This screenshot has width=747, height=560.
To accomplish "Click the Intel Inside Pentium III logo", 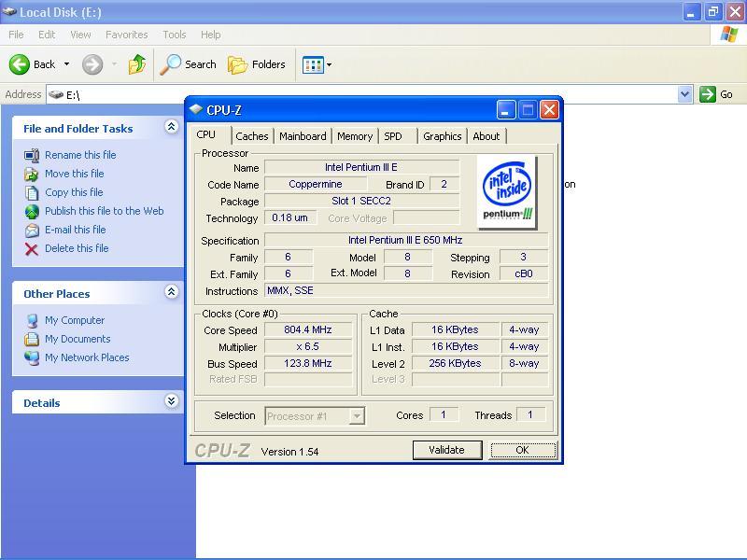I will point(507,192).
